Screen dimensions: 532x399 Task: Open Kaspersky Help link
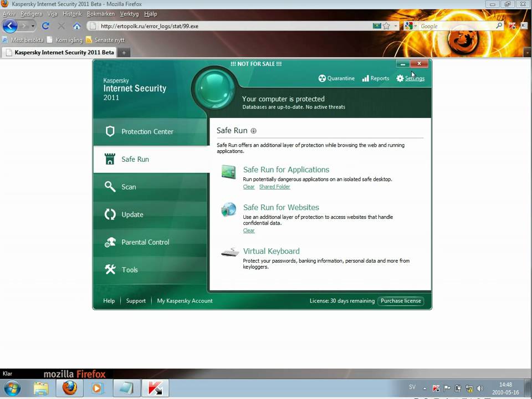[x=109, y=301]
